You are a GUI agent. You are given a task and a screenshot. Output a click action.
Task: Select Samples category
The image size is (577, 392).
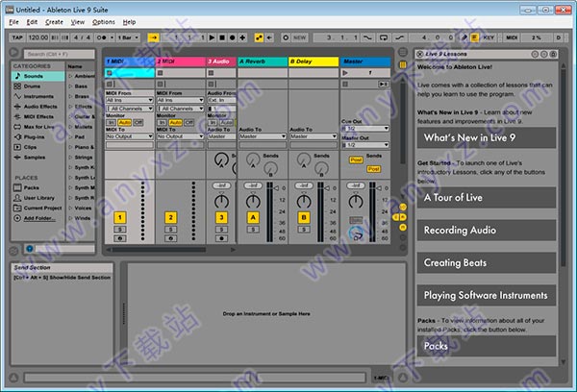(38, 158)
